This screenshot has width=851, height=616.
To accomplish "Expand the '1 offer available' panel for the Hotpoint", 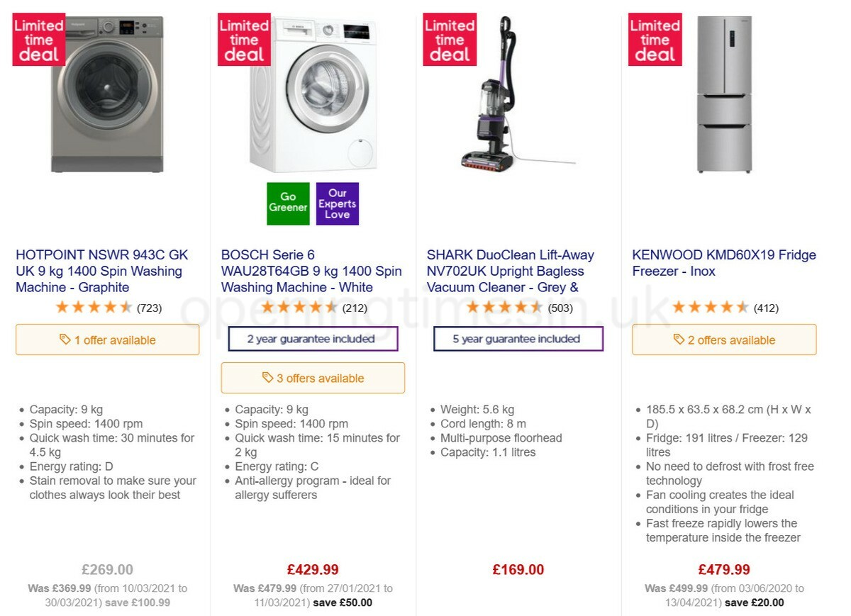I will click(107, 340).
